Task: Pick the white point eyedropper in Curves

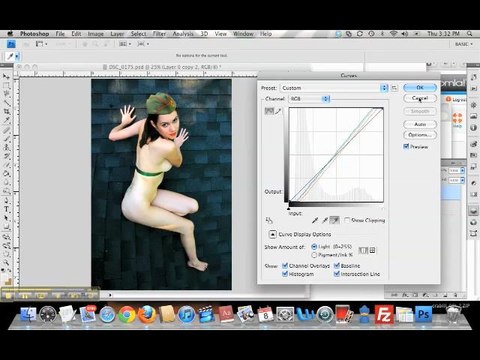Action: coord(335,220)
